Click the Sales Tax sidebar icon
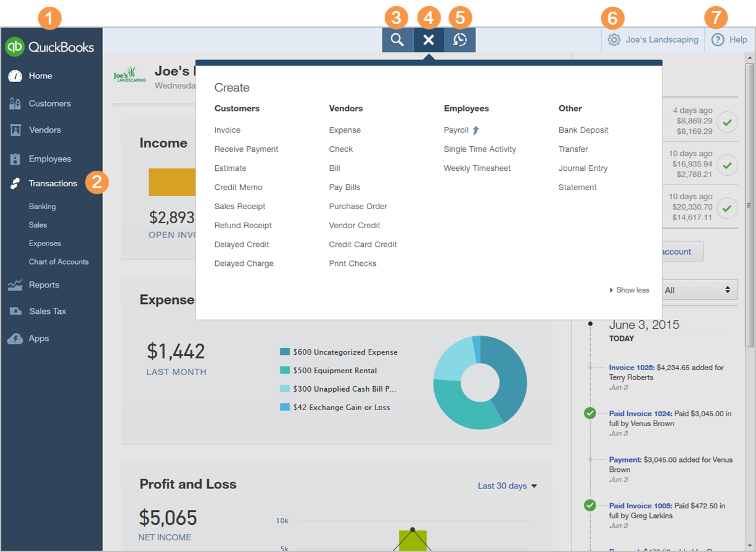756x552 pixels. point(15,311)
